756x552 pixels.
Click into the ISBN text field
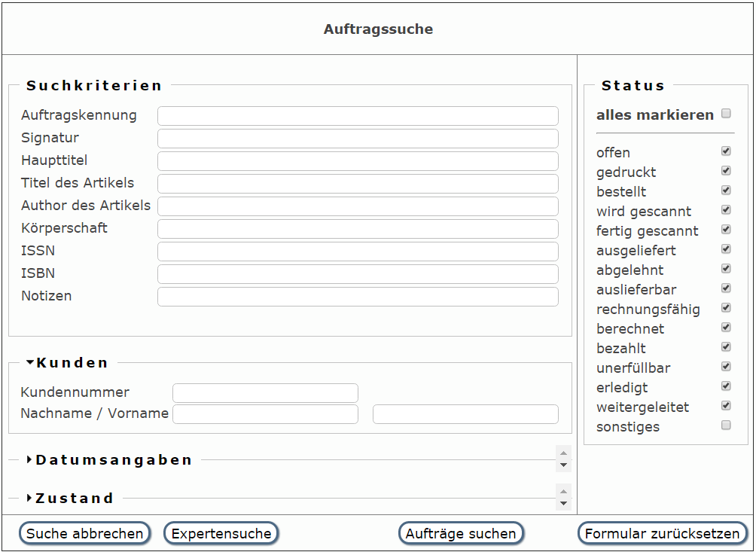click(x=358, y=274)
